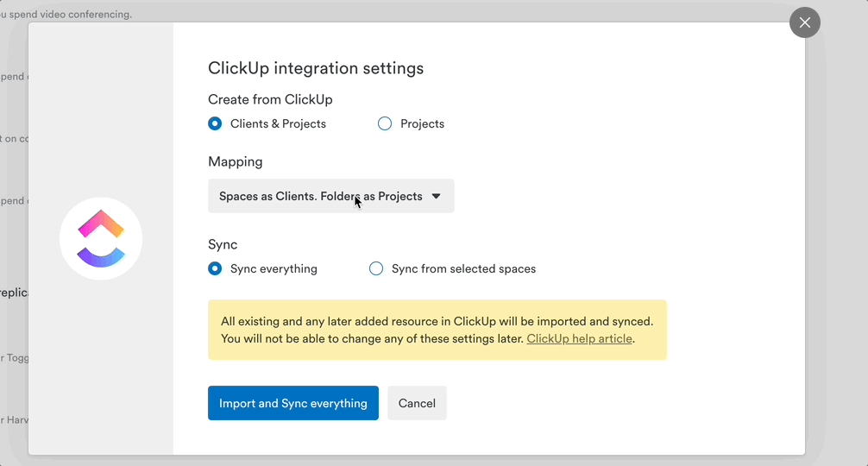Open the ClickUp help article link
The height and width of the screenshot is (466, 868).
(579, 338)
